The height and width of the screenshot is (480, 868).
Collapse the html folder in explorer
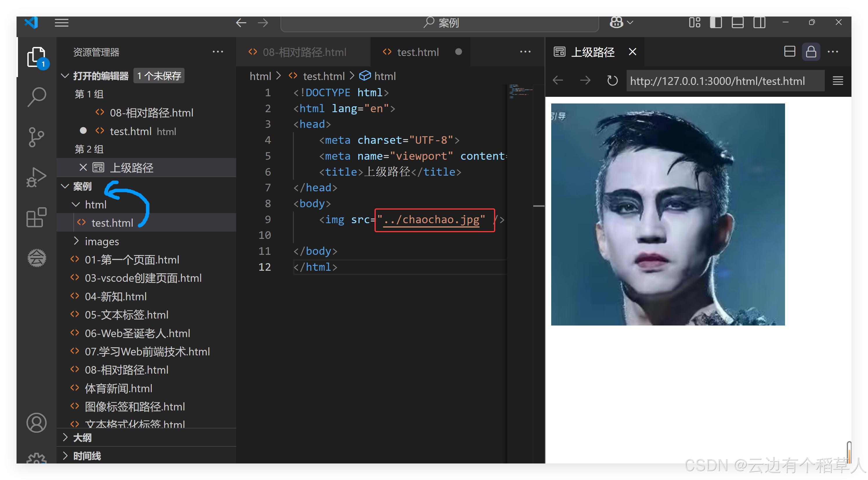pyautogui.click(x=95, y=204)
